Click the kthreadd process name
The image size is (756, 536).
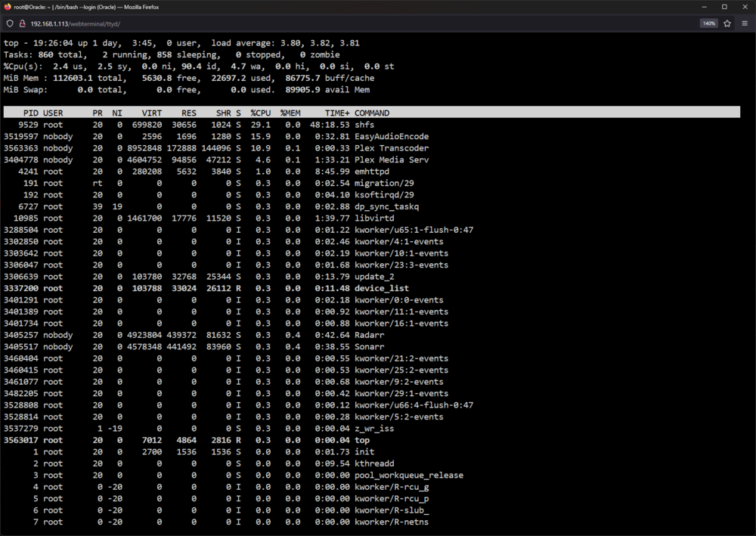click(x=374, y=463)
